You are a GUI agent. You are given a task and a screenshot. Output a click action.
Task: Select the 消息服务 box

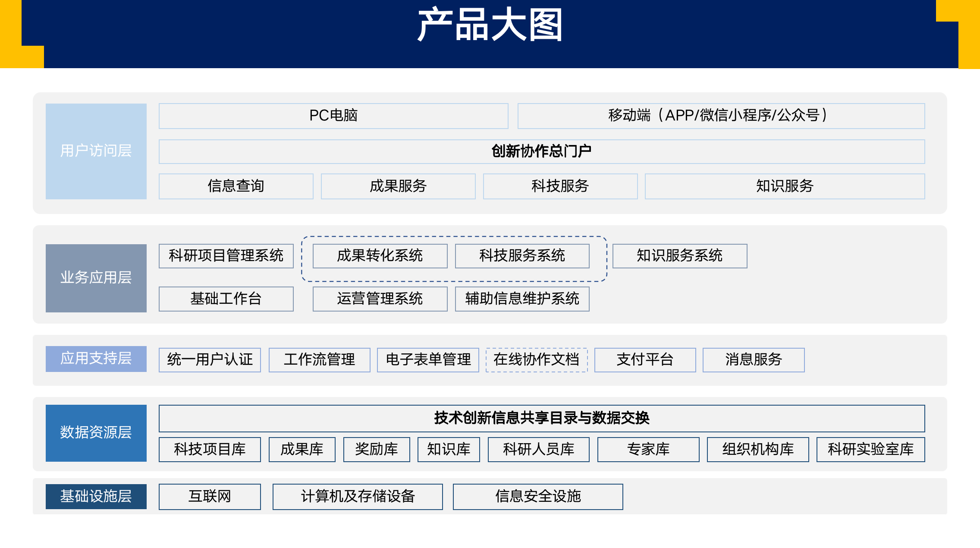(754, 360)
